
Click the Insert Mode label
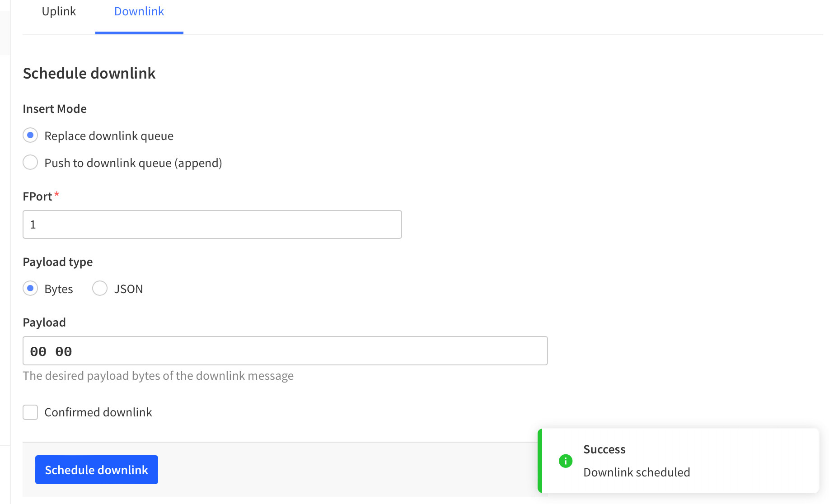tap(55, 109)
